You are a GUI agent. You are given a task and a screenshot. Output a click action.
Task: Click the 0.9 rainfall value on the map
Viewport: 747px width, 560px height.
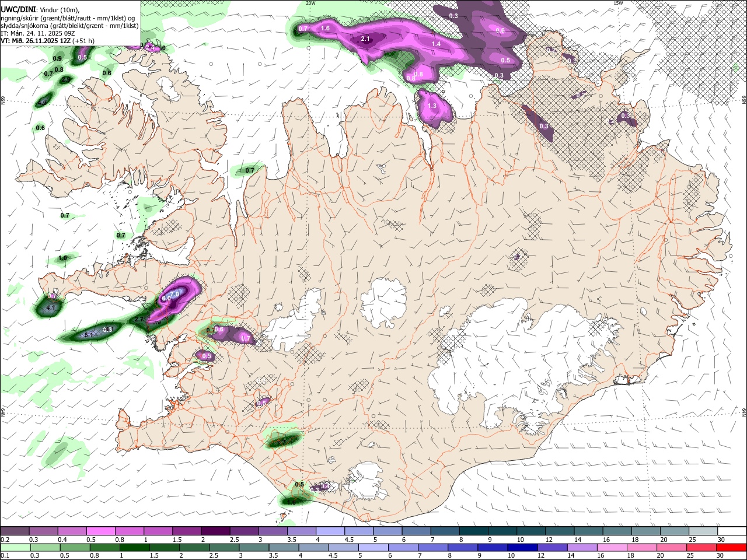click(57, 59)
